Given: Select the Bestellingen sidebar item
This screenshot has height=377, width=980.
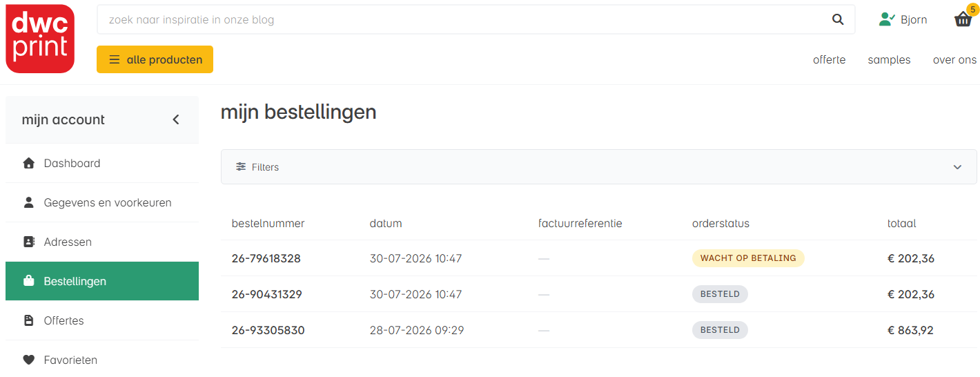Looking at the screenshot, I should (x=102, y=281).
